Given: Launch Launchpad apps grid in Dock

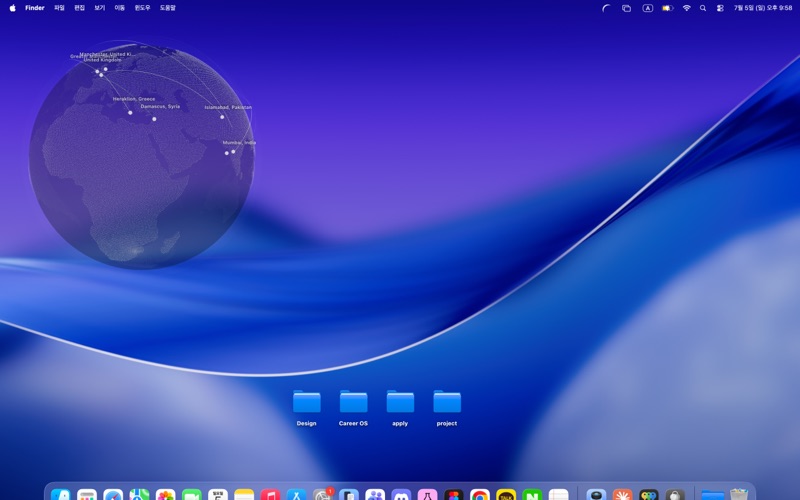Looking at the screenshot, I should 87,494.
